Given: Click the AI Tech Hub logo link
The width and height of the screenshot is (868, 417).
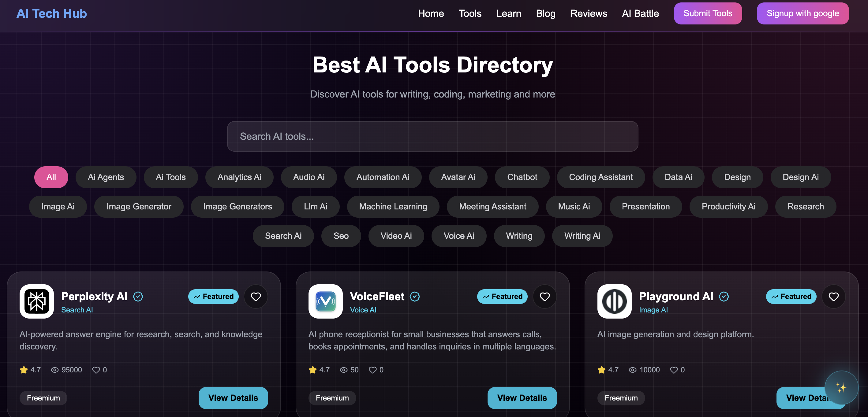Looking at the screenshot, I should (x=51, y=13).
